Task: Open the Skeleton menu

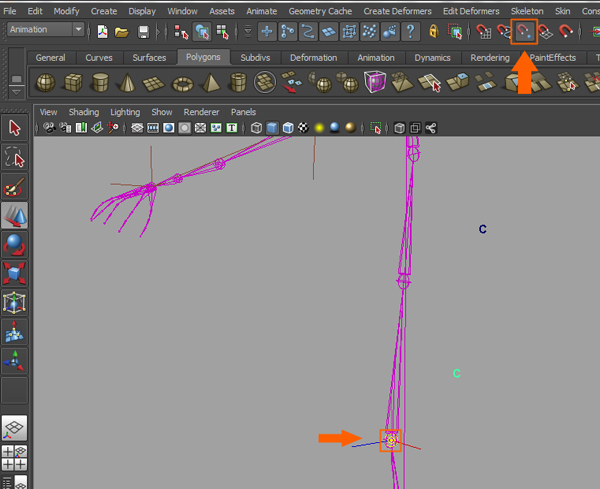Action: pyautogui.click(x=527, y=11)
